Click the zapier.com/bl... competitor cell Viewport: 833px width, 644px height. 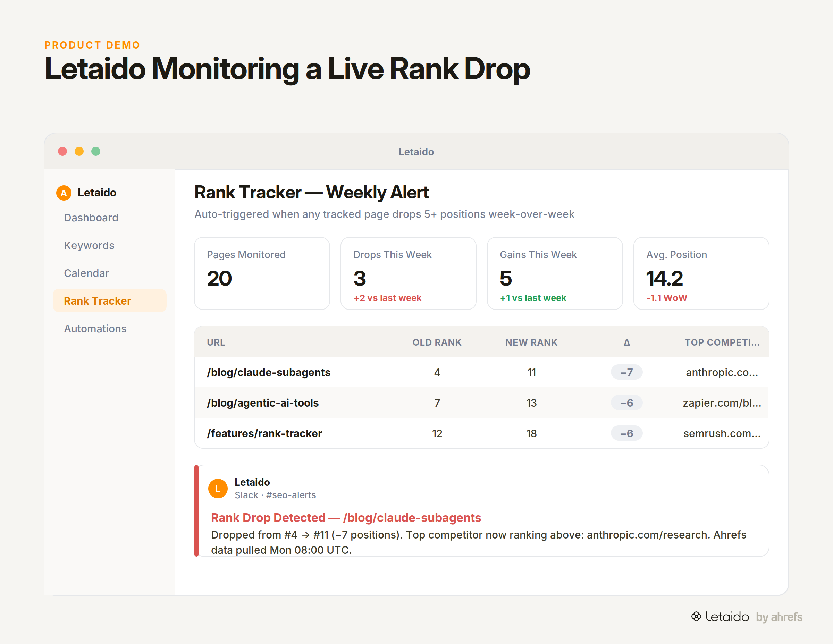tap(722, 403)
